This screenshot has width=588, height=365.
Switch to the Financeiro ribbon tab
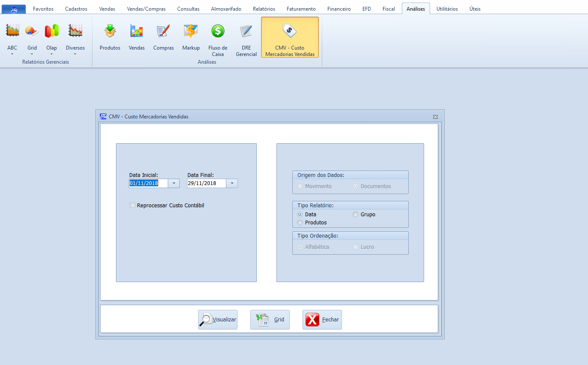[x=339, y=9]
